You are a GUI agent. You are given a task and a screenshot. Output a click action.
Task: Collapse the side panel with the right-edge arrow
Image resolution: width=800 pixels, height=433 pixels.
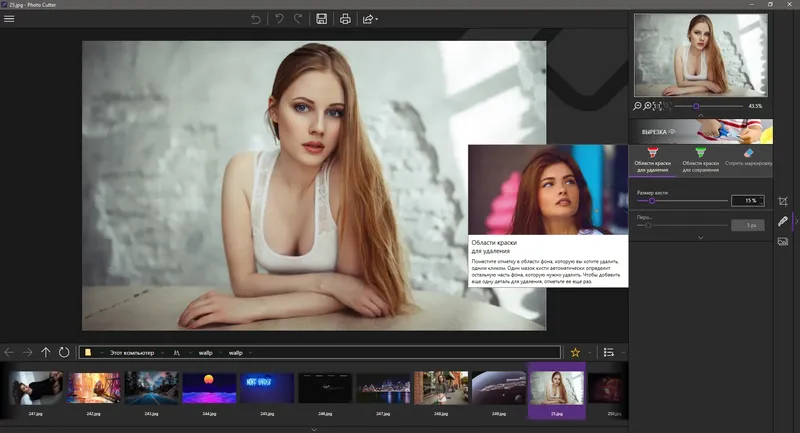[x=796, y=221]
